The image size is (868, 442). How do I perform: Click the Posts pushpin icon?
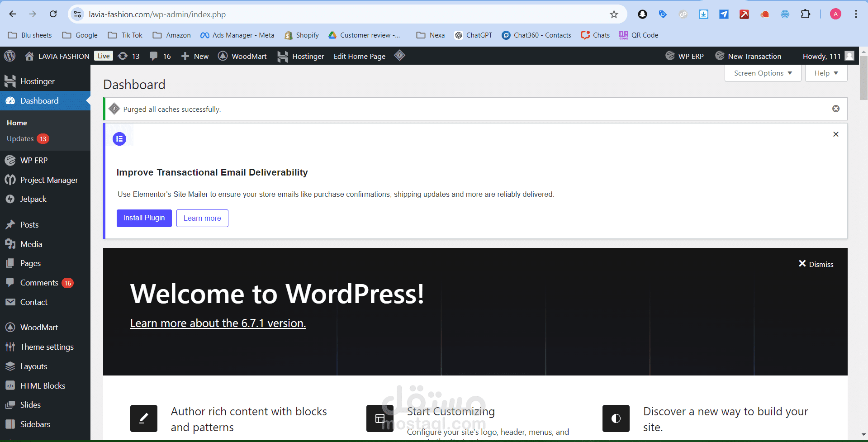coord(10,225)
